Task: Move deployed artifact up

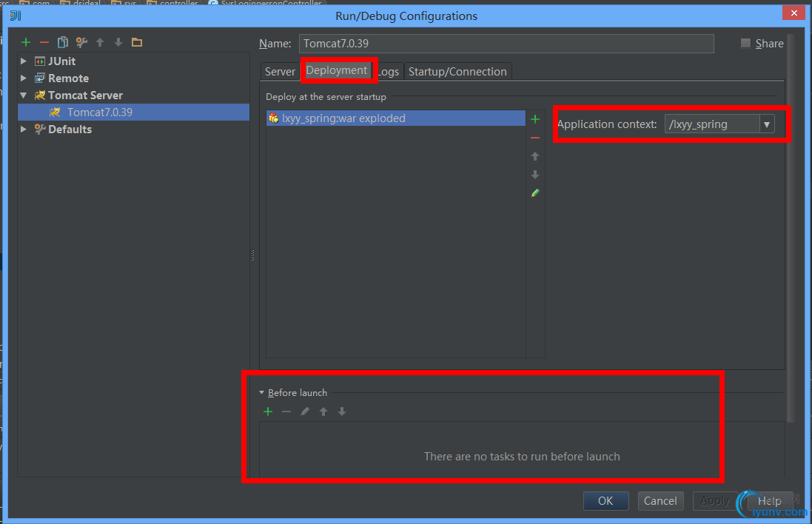Action: click(x=535, y=156)
